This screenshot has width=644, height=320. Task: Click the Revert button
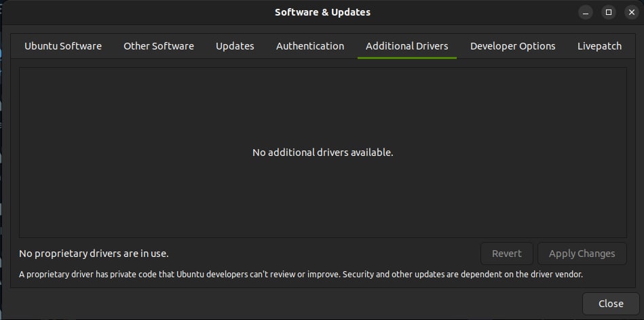[507, 254]
